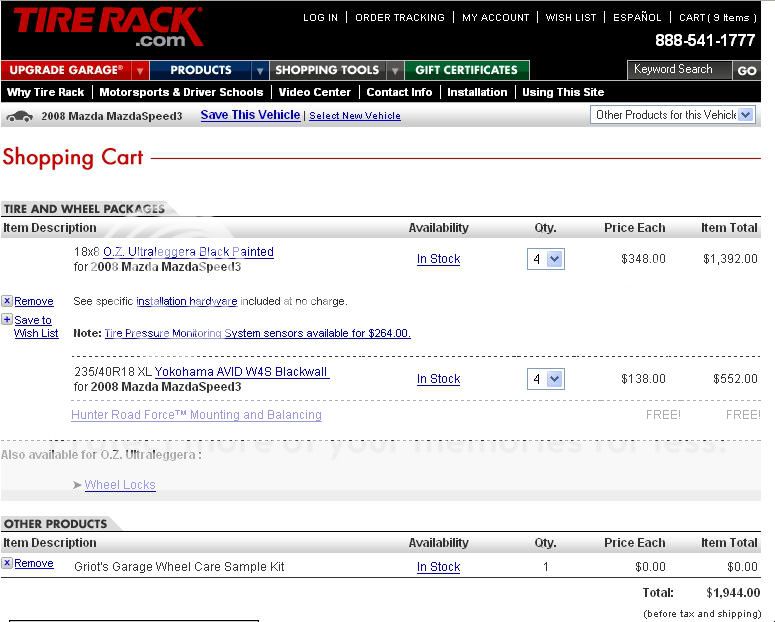The image size is (775, 622).
Task: Open Yokohama AVID W4S Blackwall product link
Action: click(241, 372)
